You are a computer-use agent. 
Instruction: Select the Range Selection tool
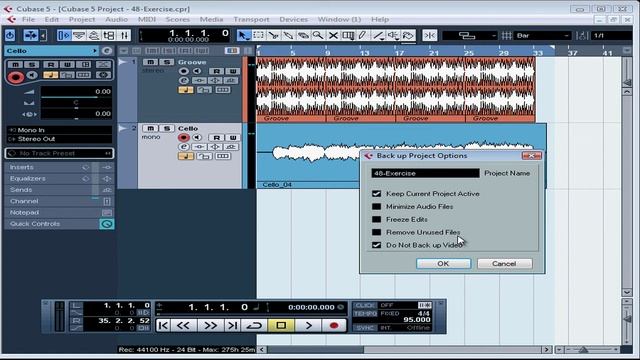258,36
